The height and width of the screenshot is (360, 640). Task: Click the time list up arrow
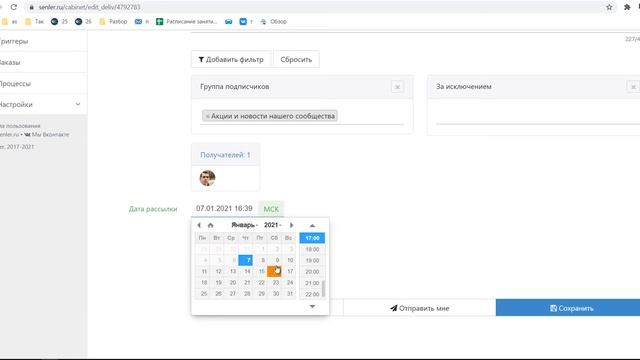[x=312, y=225]
